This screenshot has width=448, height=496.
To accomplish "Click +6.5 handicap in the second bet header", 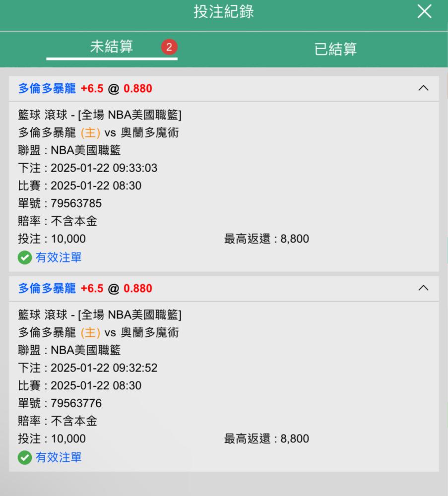I will coord(92,288).
